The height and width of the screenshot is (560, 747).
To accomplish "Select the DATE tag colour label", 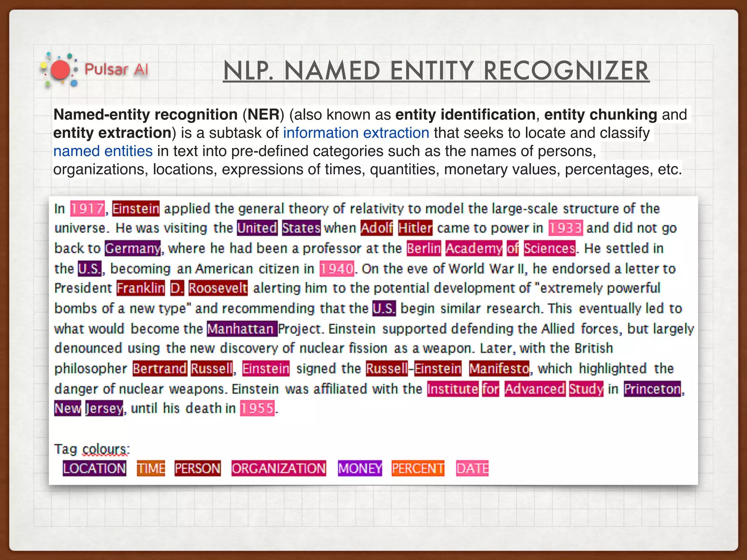I will click(472, 468).
